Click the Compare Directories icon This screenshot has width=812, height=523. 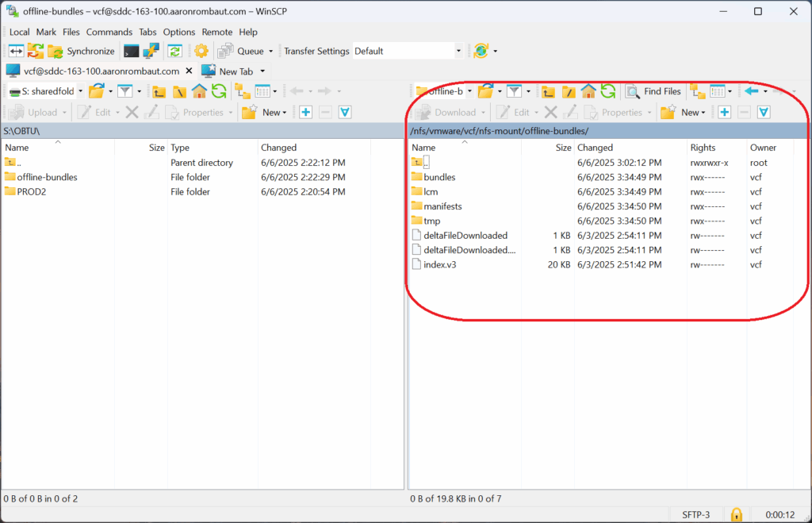16,51
